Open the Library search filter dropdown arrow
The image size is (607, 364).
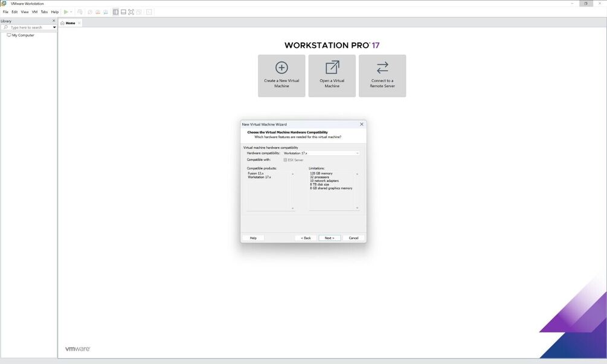(54, 27)
